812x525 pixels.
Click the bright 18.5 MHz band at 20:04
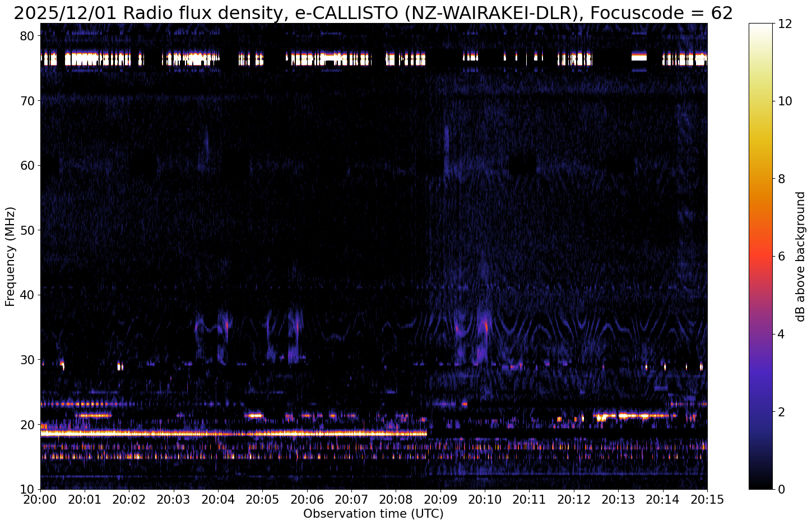pyautogui.click(x=218, y=434)
